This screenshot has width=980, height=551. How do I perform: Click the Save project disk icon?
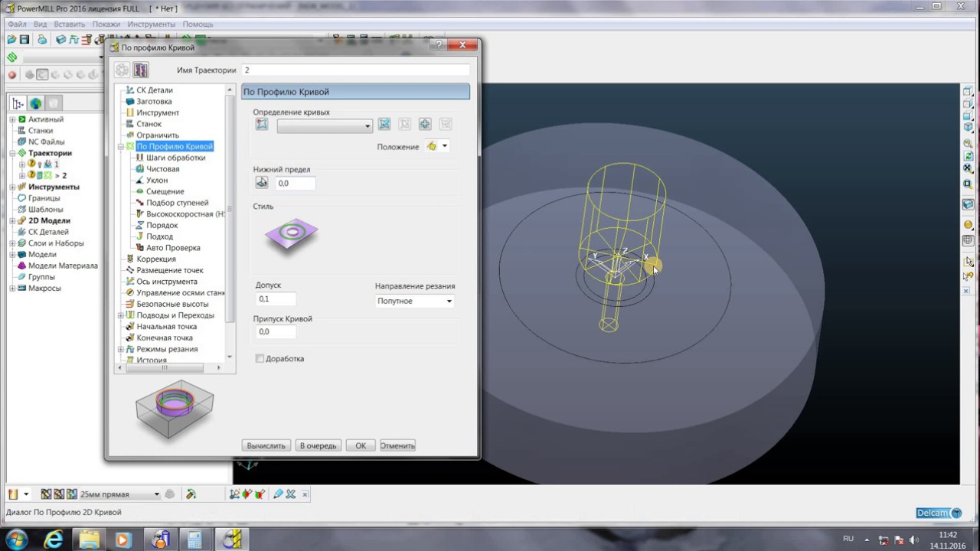[x=24, y=39]
